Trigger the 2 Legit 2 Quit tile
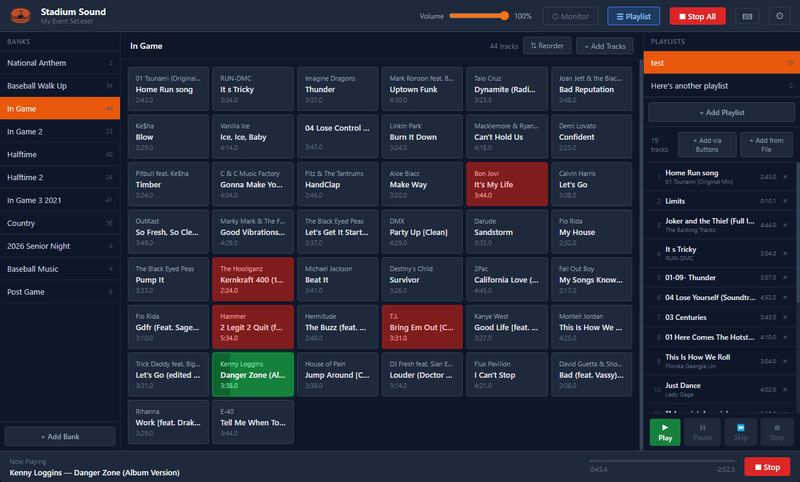The image size is (800, 482). (x=253, y=327)
